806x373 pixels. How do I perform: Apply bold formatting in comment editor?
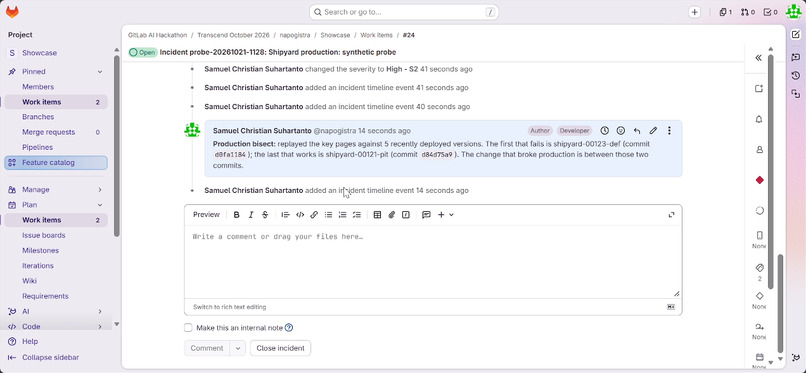pos(236,215)
